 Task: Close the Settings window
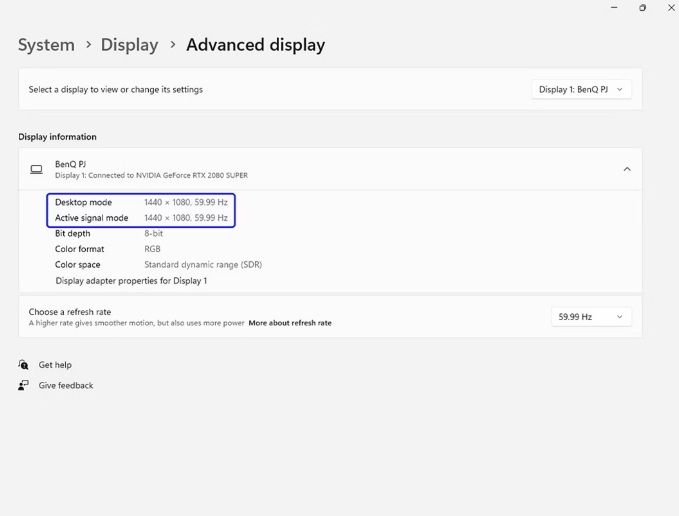[671, 8]
